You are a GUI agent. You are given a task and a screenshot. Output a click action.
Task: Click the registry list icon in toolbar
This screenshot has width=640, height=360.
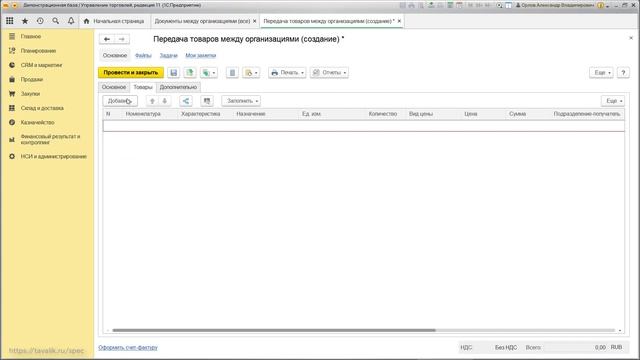click(x=232, y=73)
